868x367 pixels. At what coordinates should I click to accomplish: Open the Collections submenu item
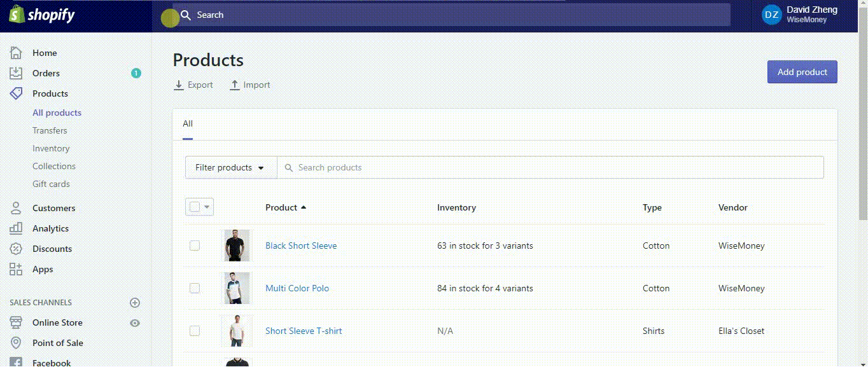pos(54,166)
